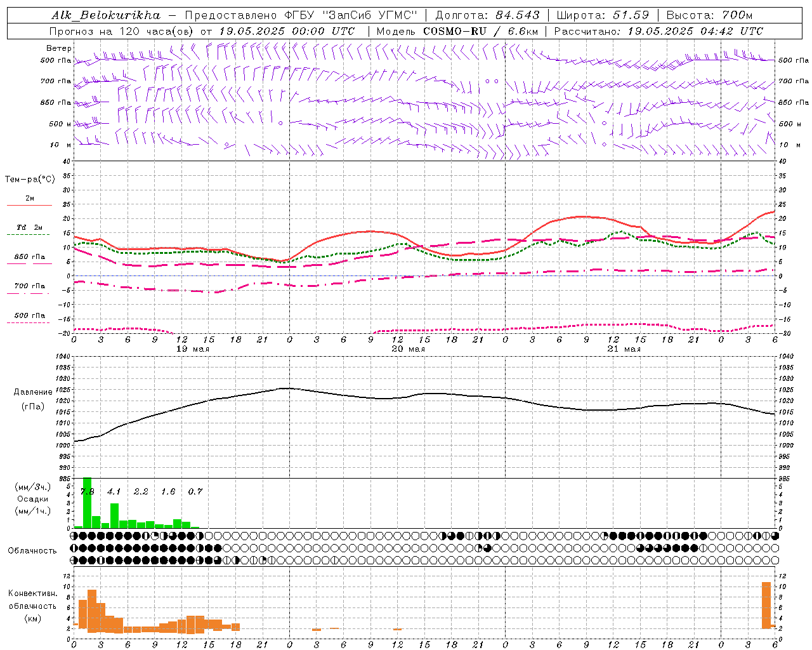Click the 850 гПа temperature legend entry
This screenshot has width=812, height=650.
(30, 257)
